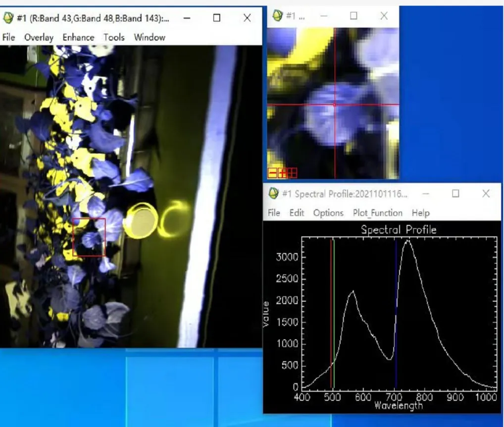Click the ENVI icon on the Spectral Profile title bar
504x427 pixels.
pyautogui.click(x=273, y=194)
